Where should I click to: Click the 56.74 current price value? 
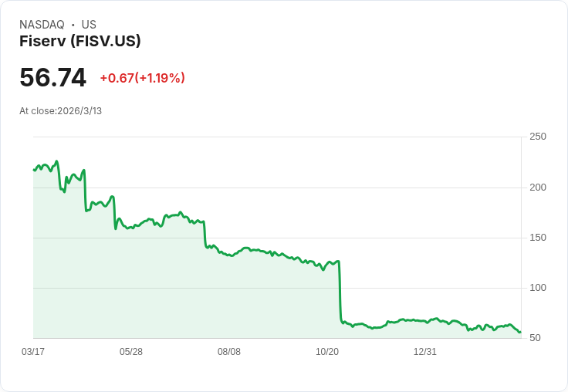pyautogui.click(x=53, y=77)
